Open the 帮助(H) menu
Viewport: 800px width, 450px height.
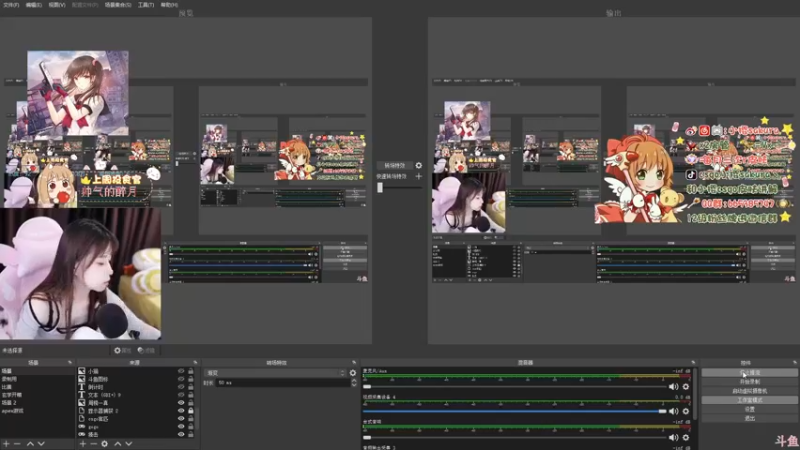169,5
